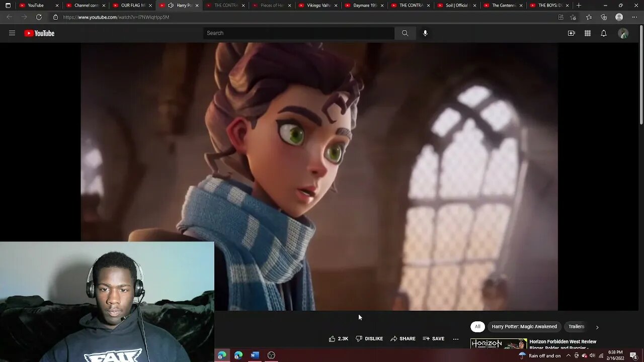Start voice search with the microphone icon
Viewport: 644px width, 362px height.
(x=425, y=33)
